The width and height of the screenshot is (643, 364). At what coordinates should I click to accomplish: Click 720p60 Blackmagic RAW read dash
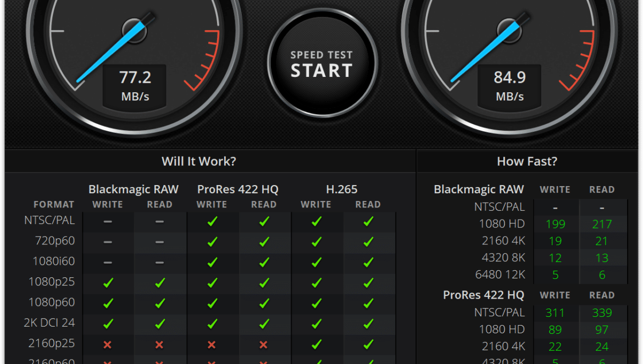(159, 242)
